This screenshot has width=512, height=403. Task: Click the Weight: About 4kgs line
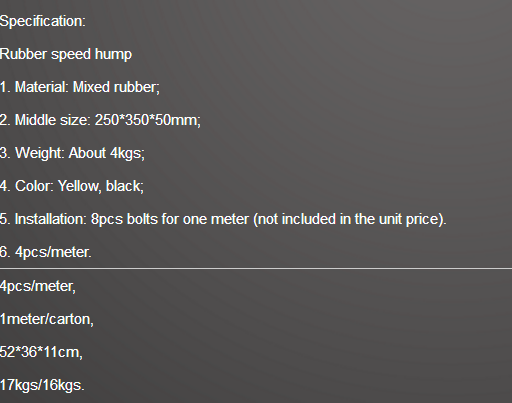pos(72,153)
